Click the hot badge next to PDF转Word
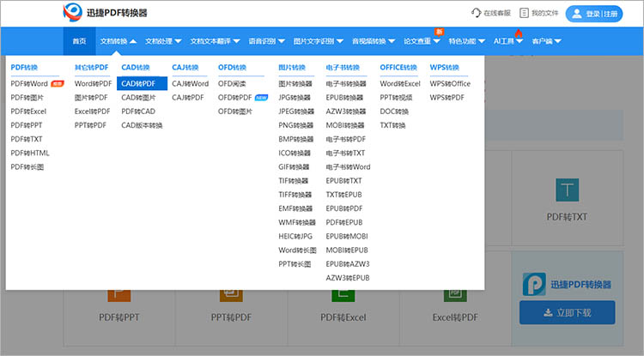Screen dimensions: 644x356 pyautogui.click(x=57, y=84)
